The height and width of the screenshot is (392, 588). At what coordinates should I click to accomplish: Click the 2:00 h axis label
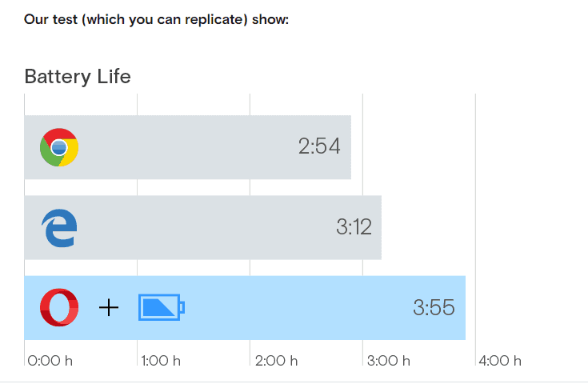click(276, 361)
